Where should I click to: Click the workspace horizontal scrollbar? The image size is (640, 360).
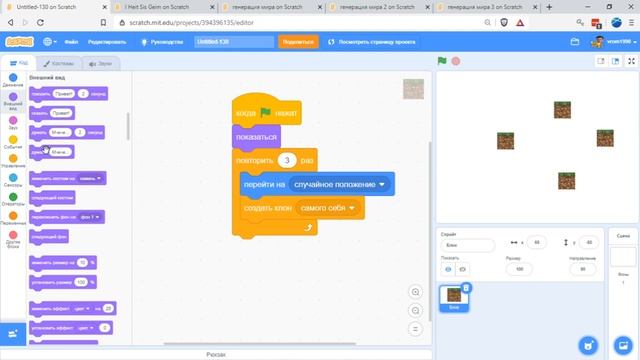coord(260,344)
